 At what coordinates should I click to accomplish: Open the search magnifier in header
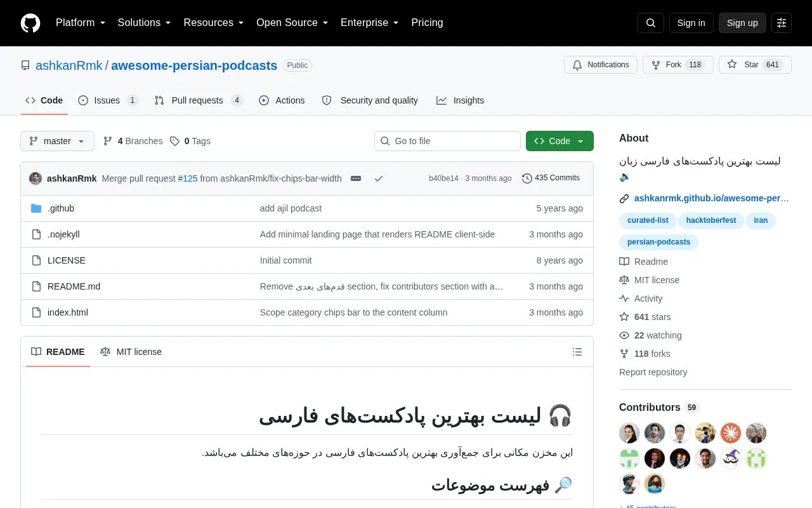click(651, 23)
